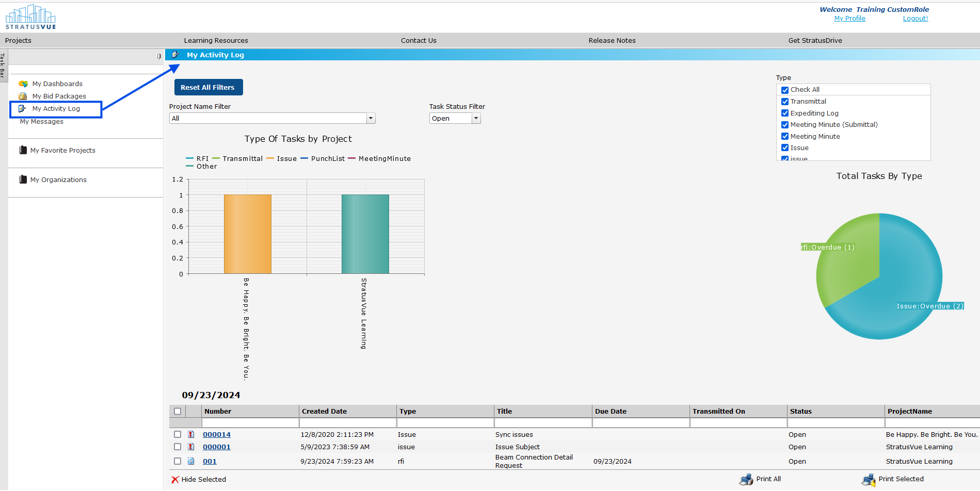This screenshot has width=980, height=491.
Task: Click the vertical Task Bar tab
Action: [3, 64]
